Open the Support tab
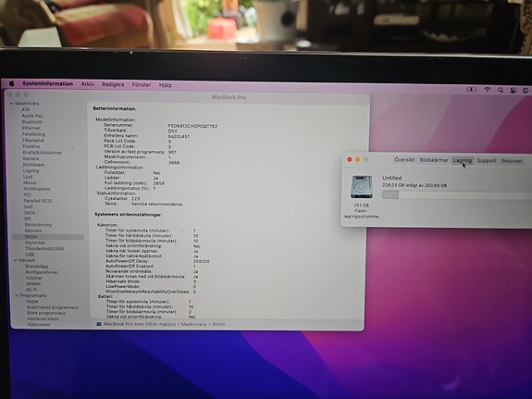 (486, 161)
